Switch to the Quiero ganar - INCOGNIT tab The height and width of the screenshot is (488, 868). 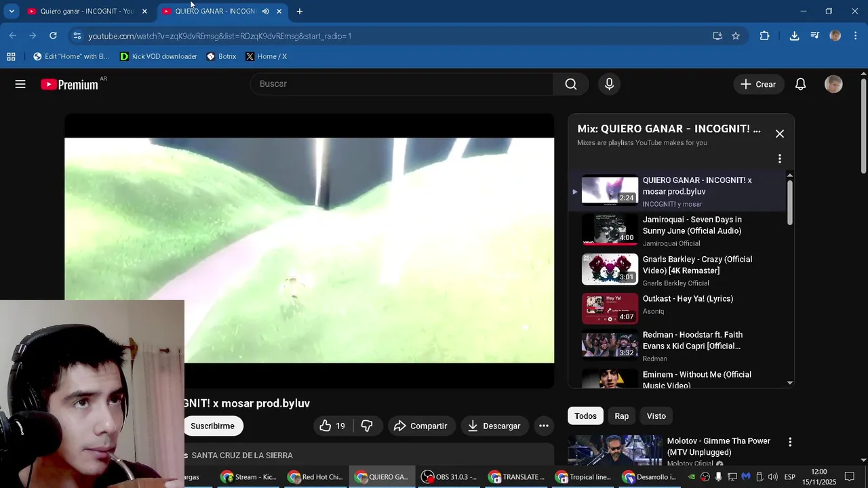(87, 12)
